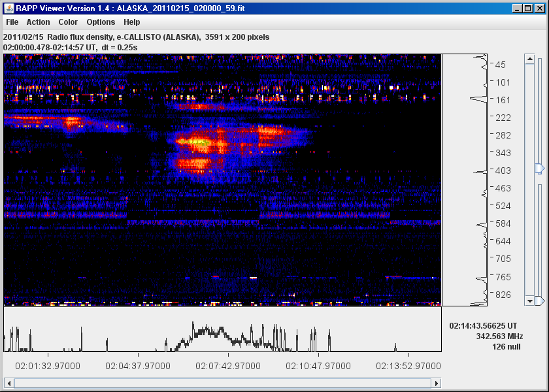Click frequency label 161

(x=503, y=100)
